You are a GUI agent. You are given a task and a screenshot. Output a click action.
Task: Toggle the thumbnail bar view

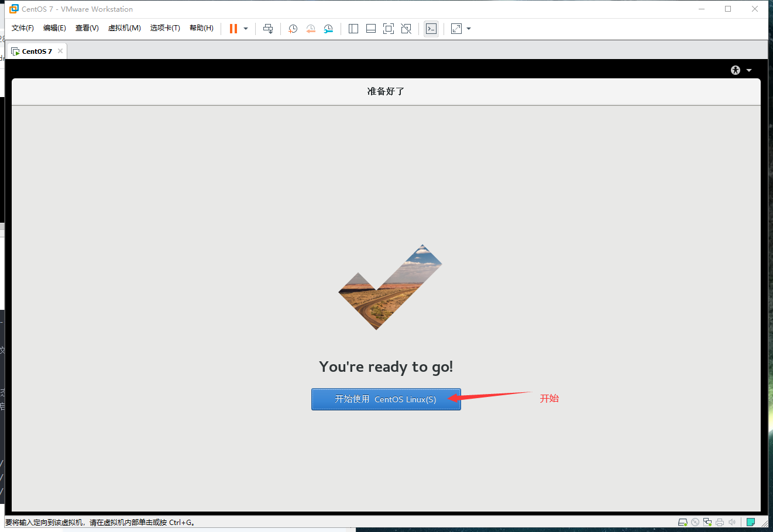point(371,29)
